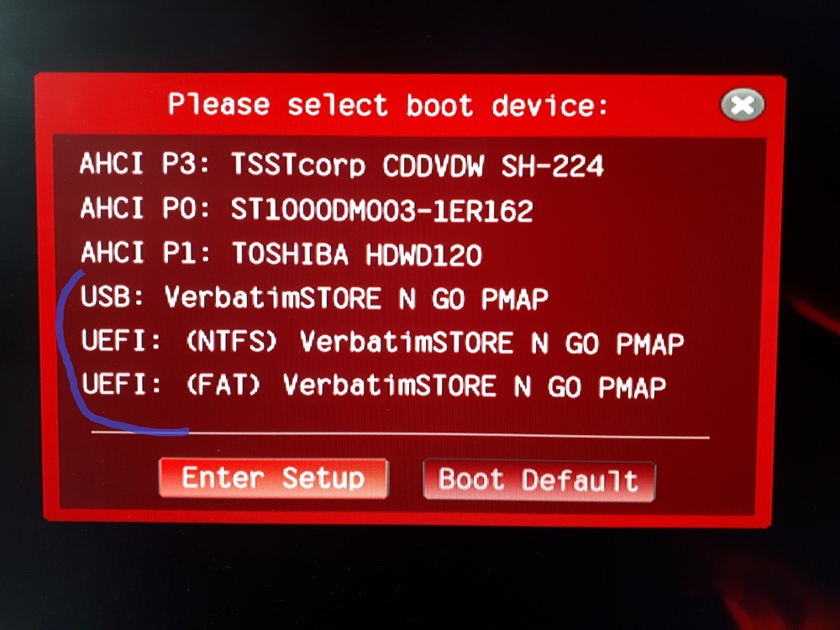Choose the TOSHIBA HDWD120 disk entry
840x630 pixels.
(281, 254)
